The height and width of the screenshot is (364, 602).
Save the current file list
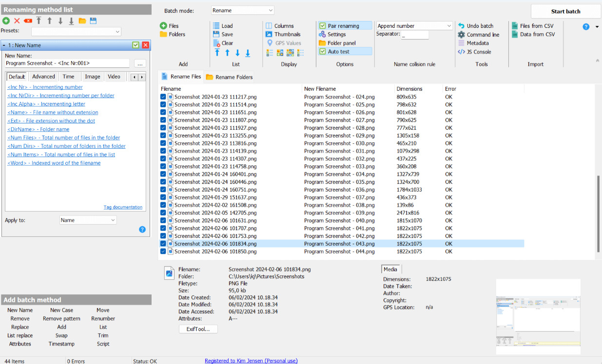pyautogui.click(x=223, y=34)
